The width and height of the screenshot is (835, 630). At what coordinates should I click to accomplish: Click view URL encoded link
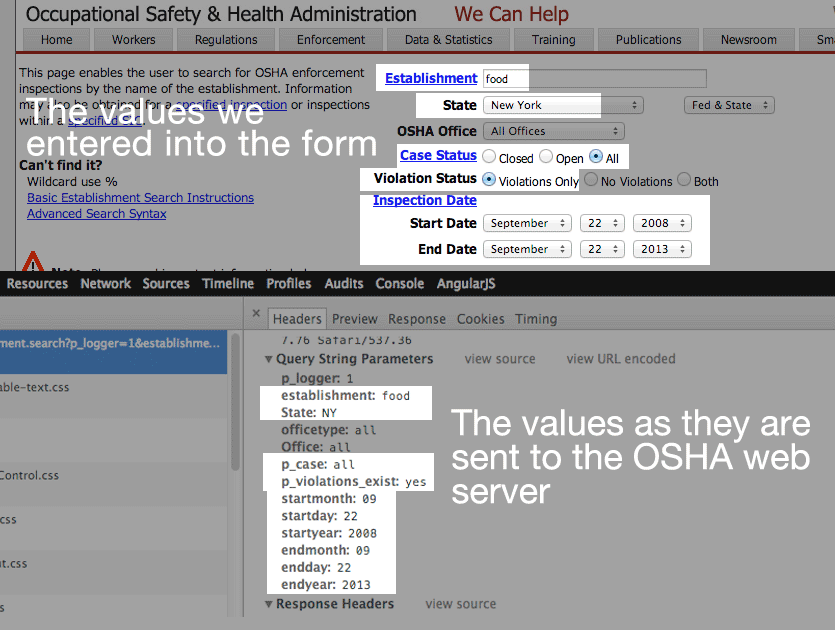621,359
